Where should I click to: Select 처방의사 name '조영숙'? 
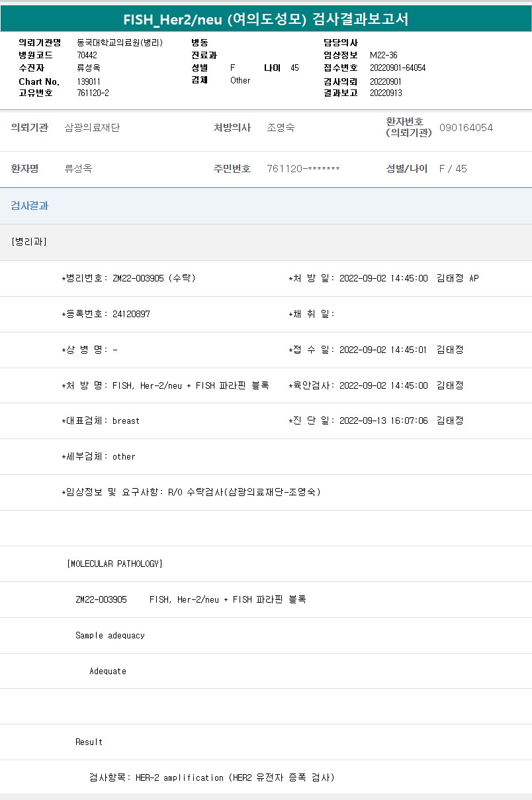coord(281,127)
